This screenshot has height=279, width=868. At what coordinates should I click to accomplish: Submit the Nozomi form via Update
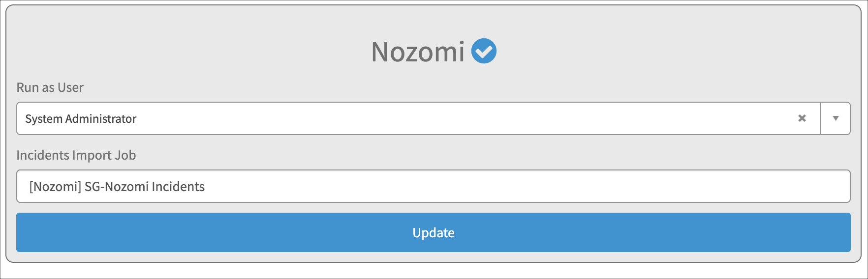pos(433,232)
